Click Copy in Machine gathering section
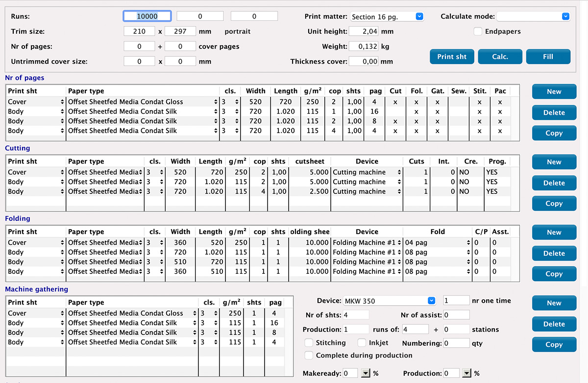This screenshot has height=383, width=588. (x=554, y=345)
